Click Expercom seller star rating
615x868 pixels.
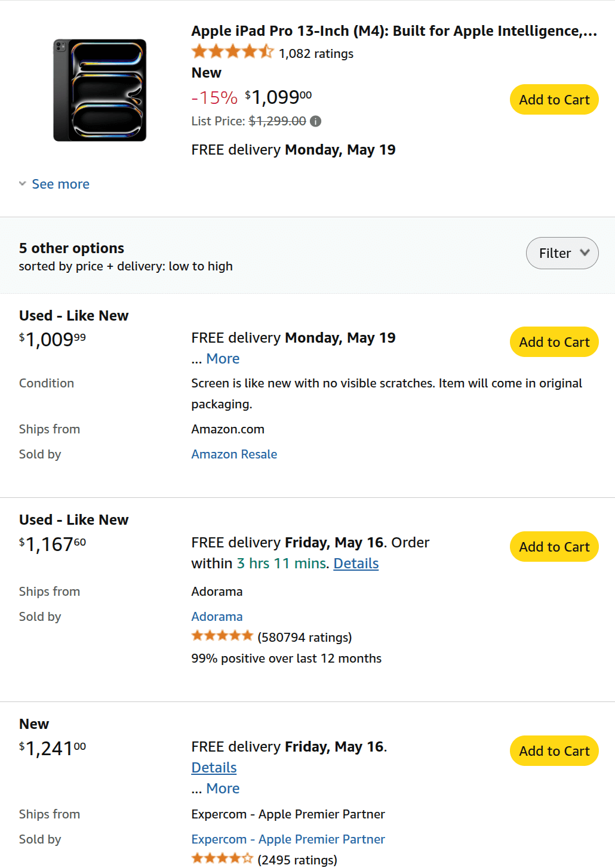(222, 859)
